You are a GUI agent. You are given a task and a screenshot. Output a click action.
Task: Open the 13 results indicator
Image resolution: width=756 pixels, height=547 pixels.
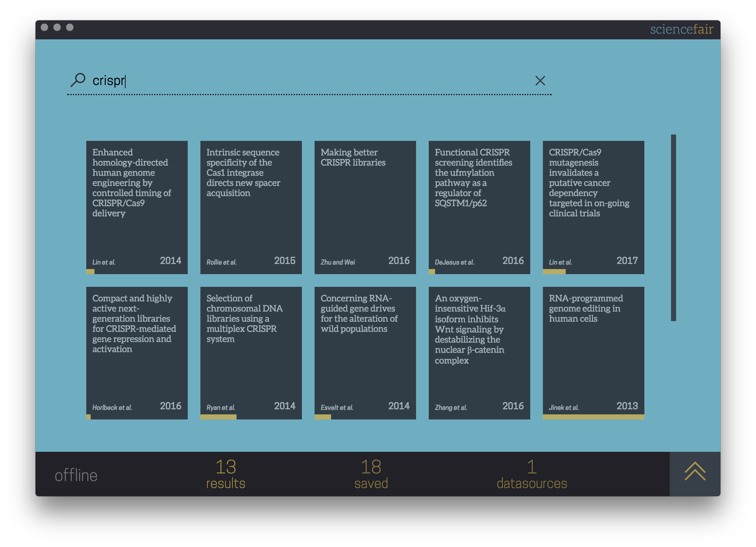(226, 474)
